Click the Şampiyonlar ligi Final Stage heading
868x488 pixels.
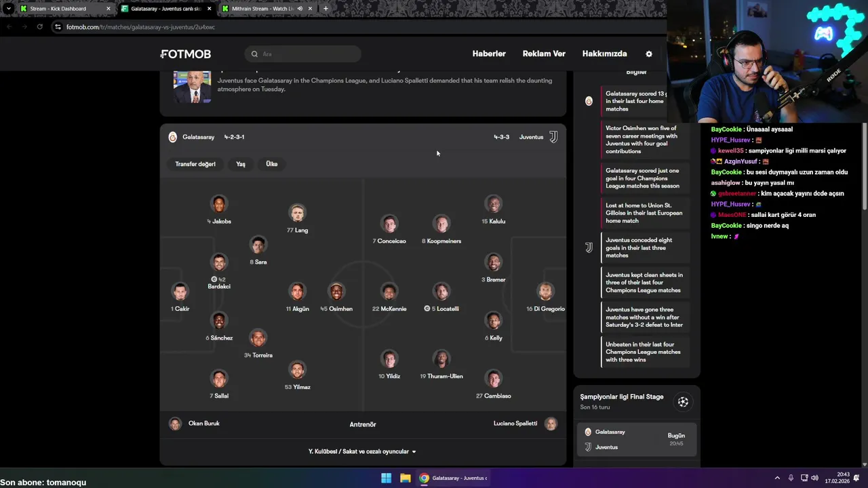(x=622, y=396)
